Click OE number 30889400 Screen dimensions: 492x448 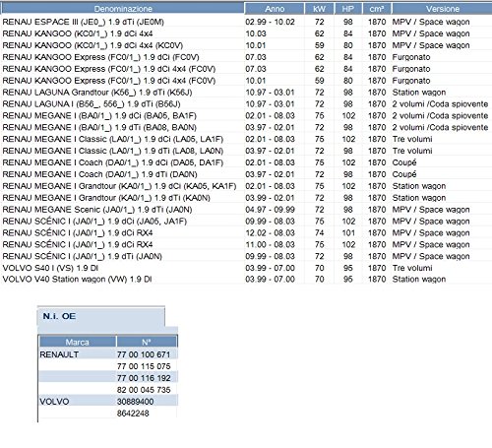point(135,402)
